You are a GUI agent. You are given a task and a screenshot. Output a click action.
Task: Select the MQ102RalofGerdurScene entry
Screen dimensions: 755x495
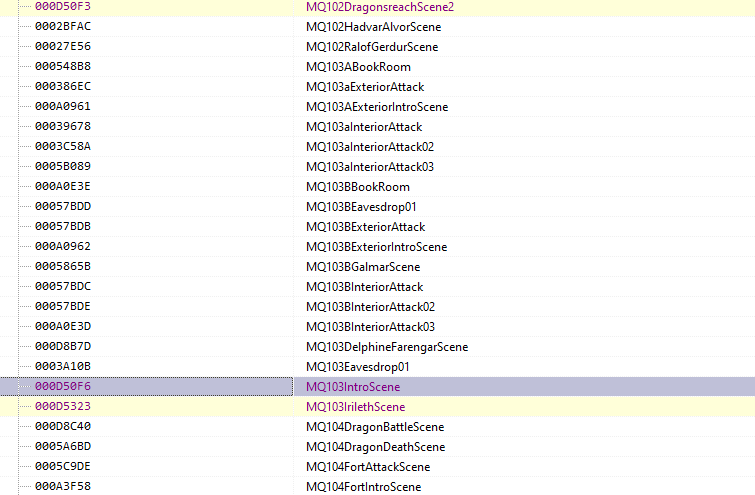[372, 47]
